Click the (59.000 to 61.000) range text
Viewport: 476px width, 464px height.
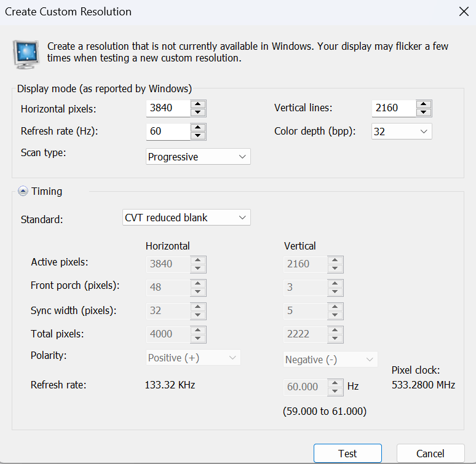[x=325, y=411]
